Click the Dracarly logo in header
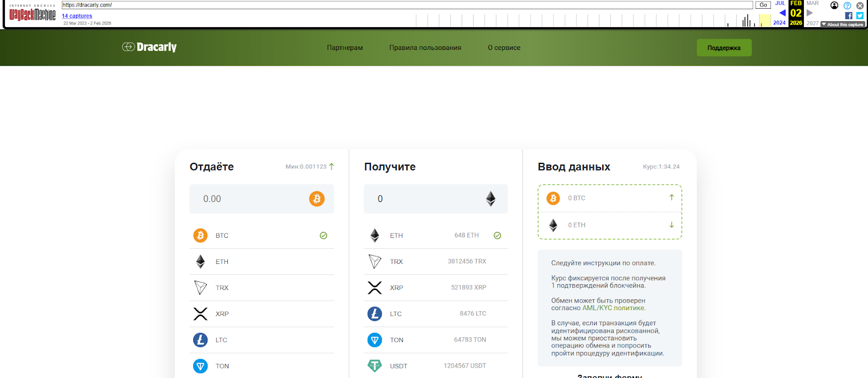 [149, 47]
